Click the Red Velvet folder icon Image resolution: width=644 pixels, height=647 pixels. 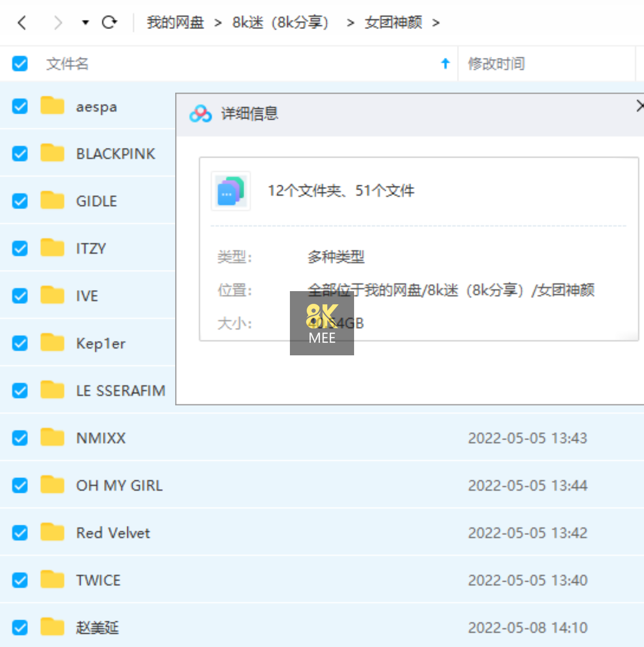52,532
